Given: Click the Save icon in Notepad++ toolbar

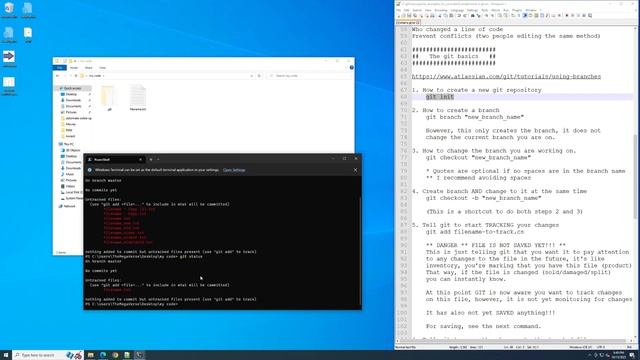Looking at the screenshot, I should (x=409, y=16).
